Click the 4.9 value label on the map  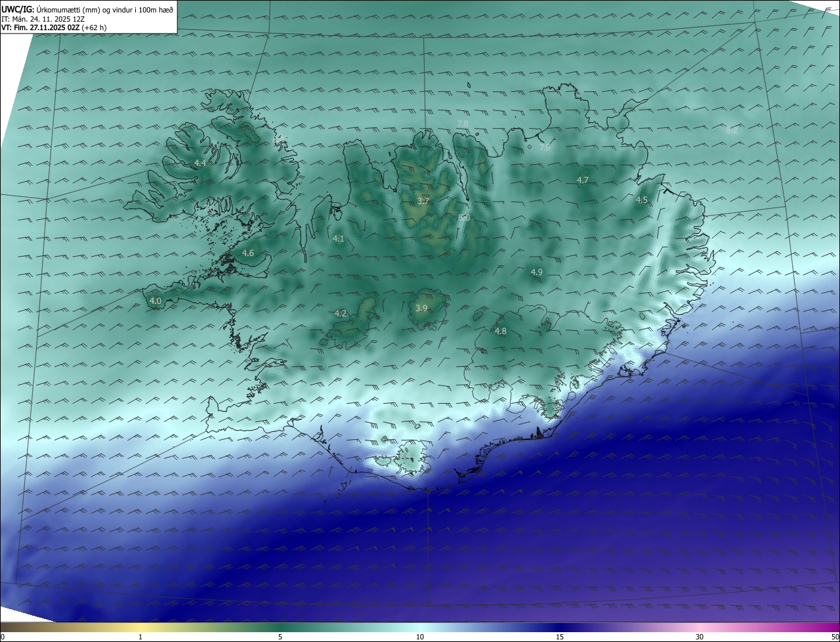pyautogui.click(x=537, y=272)
